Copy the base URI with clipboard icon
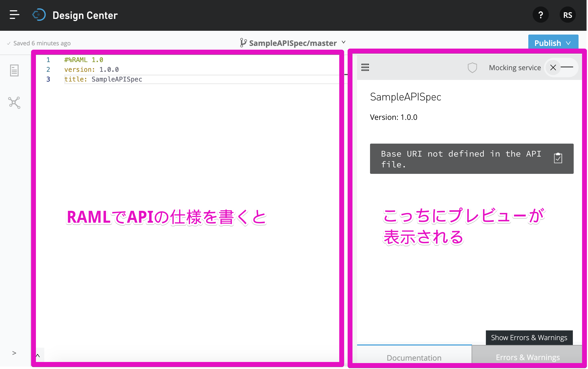 [x=558, y=158]
